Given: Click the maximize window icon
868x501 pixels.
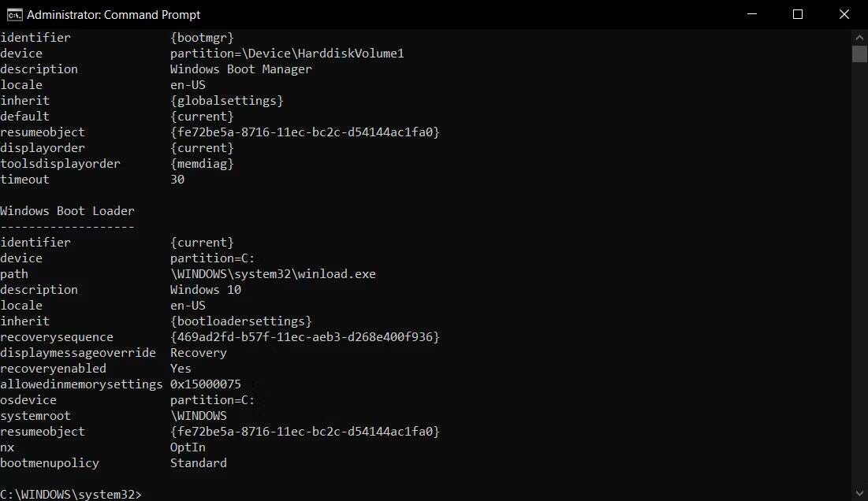Looking at the screenshot, I should [x=797, y=14].
